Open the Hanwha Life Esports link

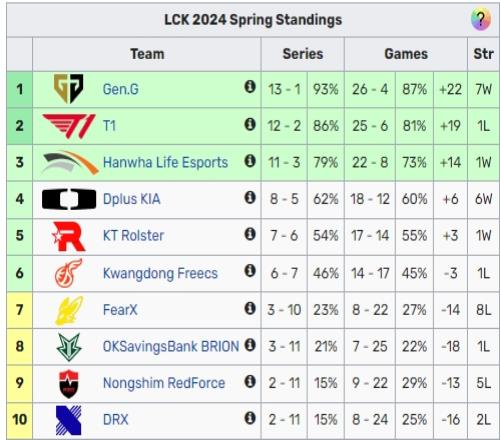(x=165, y=162)
